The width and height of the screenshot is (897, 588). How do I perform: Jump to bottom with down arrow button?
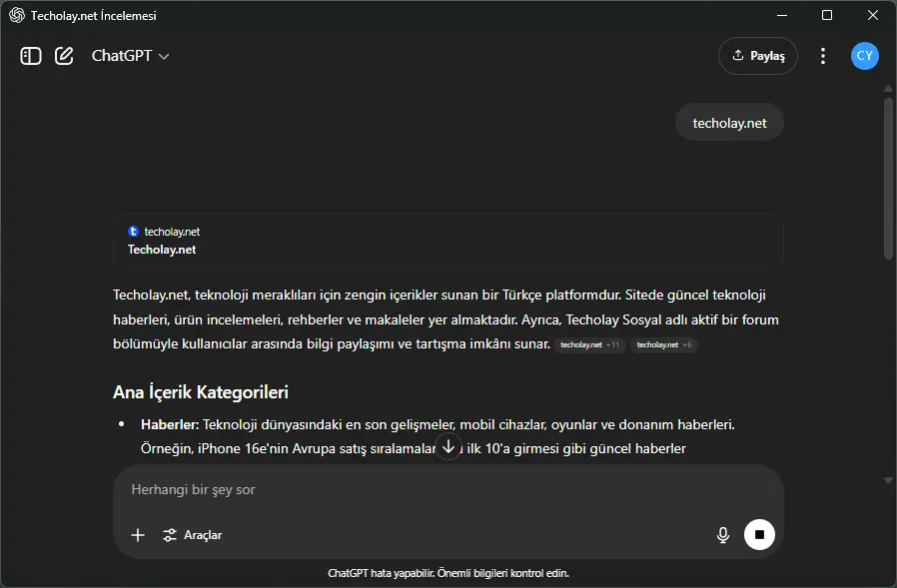pyautogui.click(x=448, y=446)
